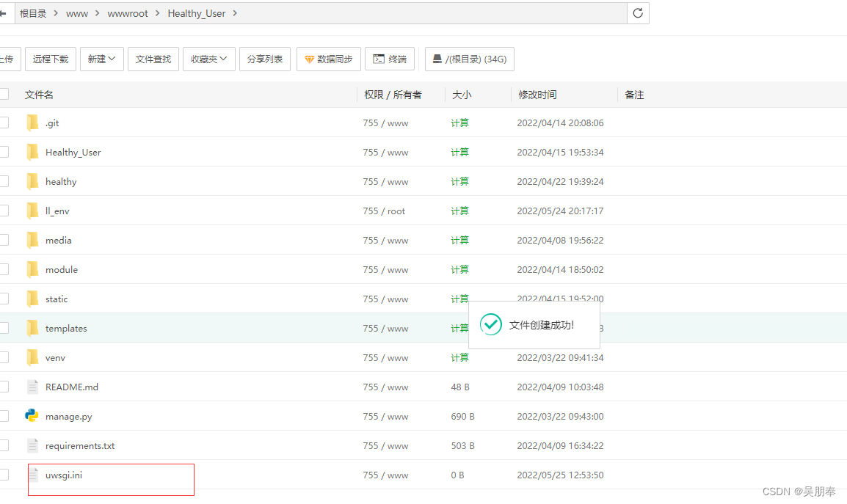Screen dimensions: 847x504
Task: Click the media folder icon
Action: (x=32, y=240)
